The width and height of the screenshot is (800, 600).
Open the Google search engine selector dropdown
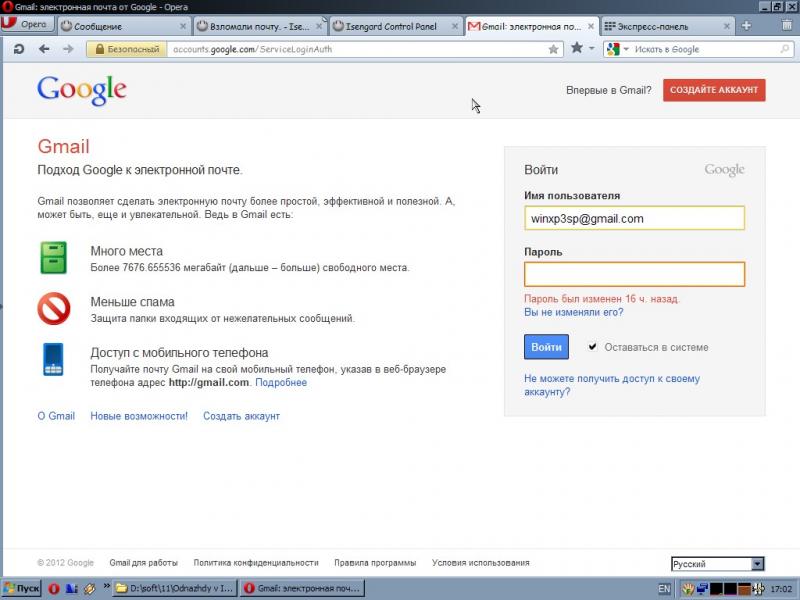coord(617,49)
